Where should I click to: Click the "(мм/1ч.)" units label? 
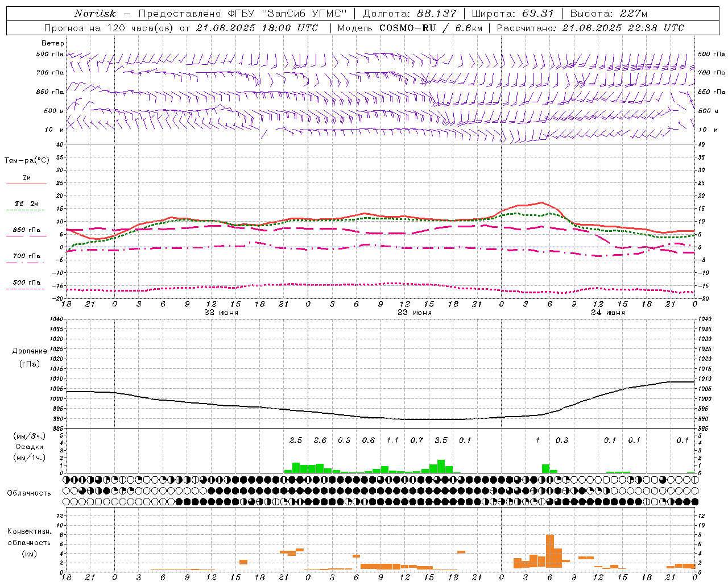[30, 458]
